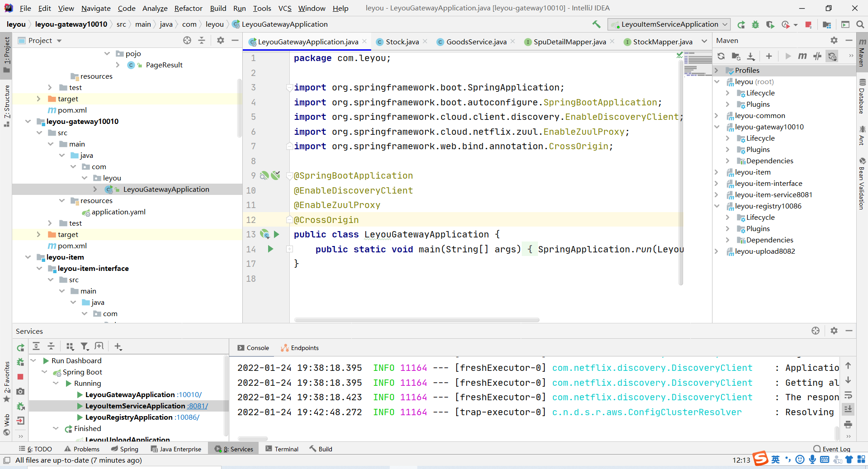Expand all nodes in Services toolbar
This screenshot has width=868, height=469.
36,346
